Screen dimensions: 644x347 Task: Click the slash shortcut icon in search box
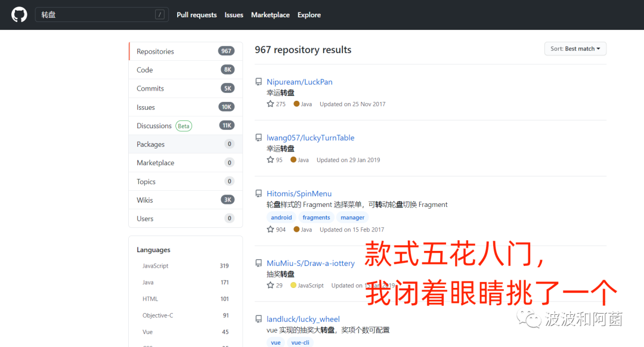[160, 15]
